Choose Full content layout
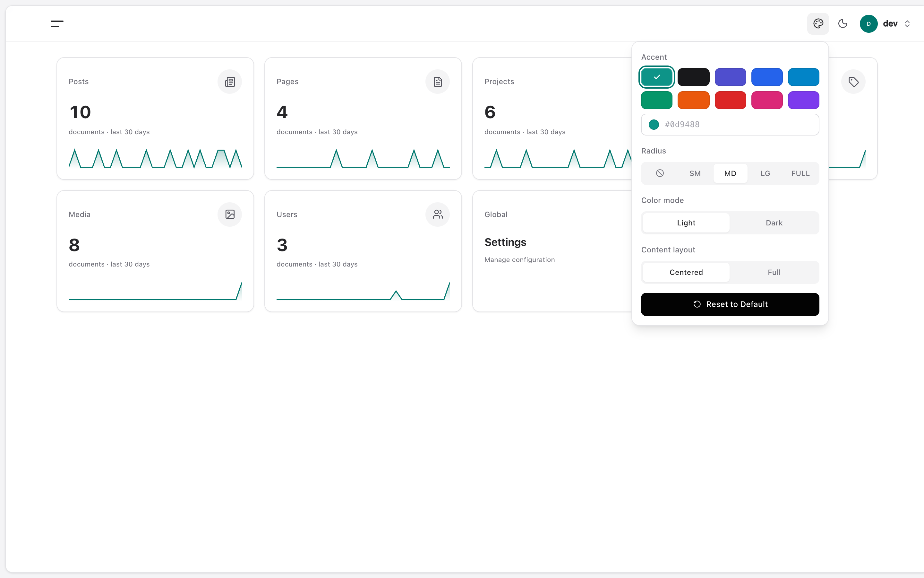The width and height of the screenshot is (924, 578). [774, 272]
